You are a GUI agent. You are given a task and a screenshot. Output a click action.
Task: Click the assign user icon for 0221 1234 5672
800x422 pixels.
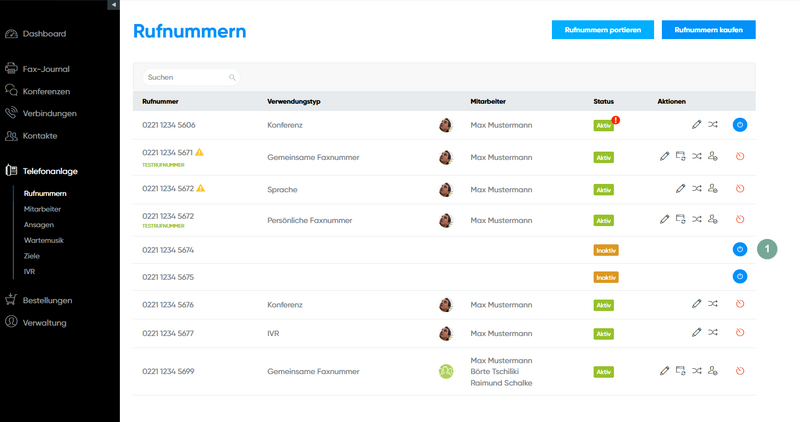pos(713,219)
